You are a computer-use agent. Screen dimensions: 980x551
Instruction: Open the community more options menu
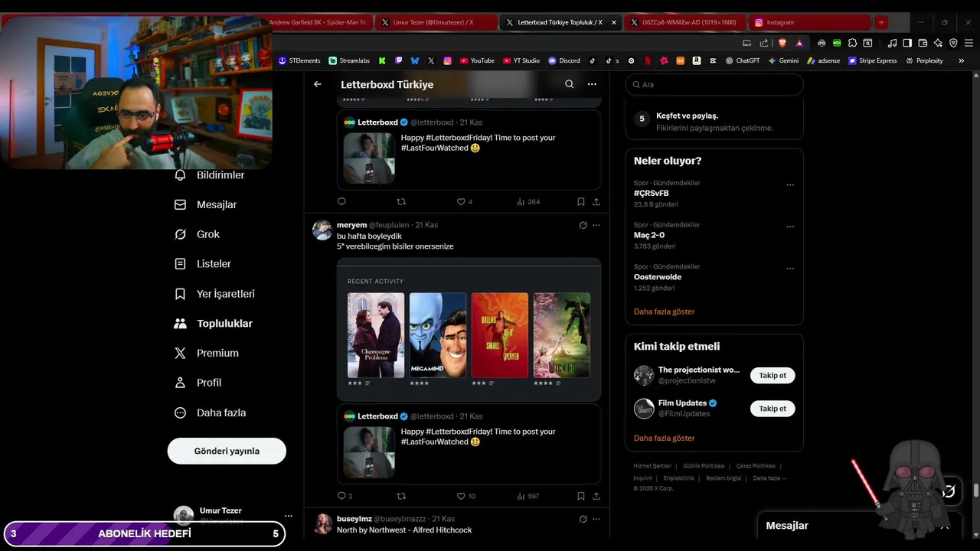click(x=592, y=84)
